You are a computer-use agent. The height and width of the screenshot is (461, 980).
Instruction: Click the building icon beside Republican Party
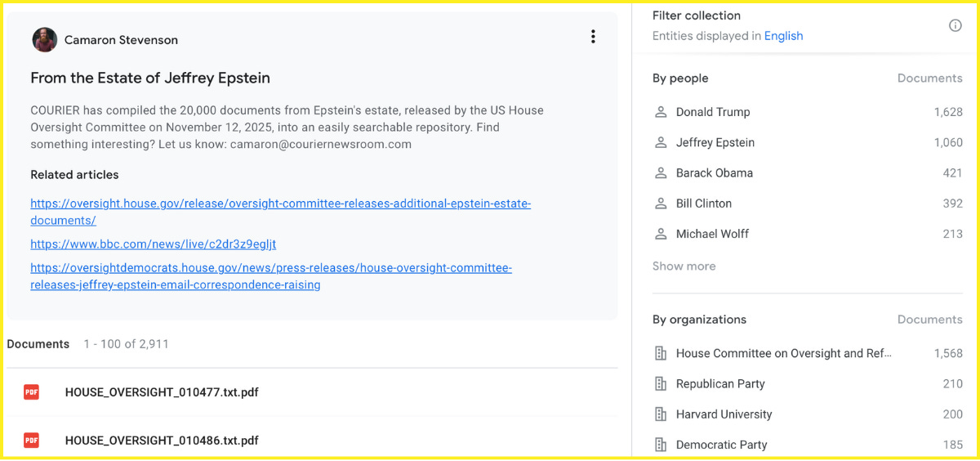(661, 383)
